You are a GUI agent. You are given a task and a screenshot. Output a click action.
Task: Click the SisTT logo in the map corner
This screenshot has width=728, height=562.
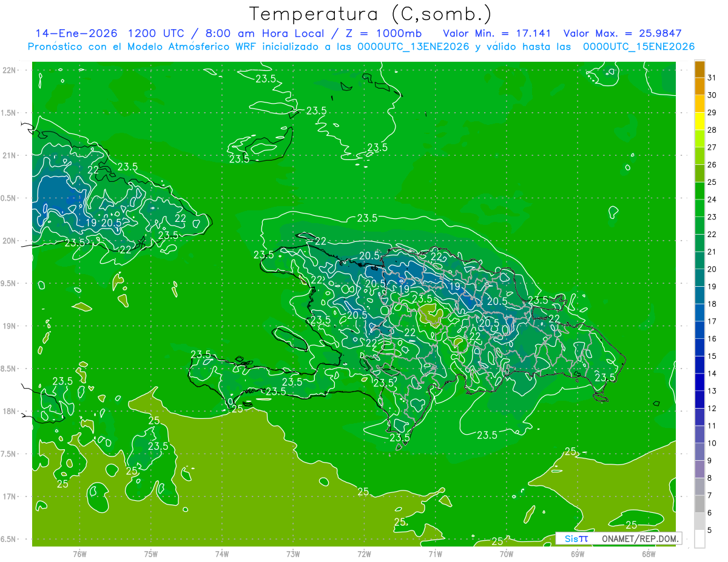click(x=576, y=538)
